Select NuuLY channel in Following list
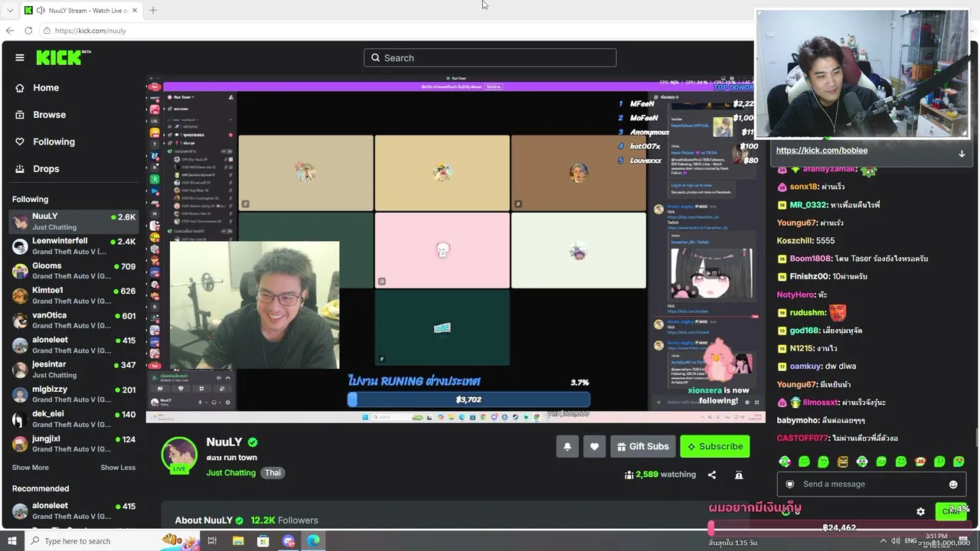The height and width of the screenshot is (551, 980). click(73, 221)
